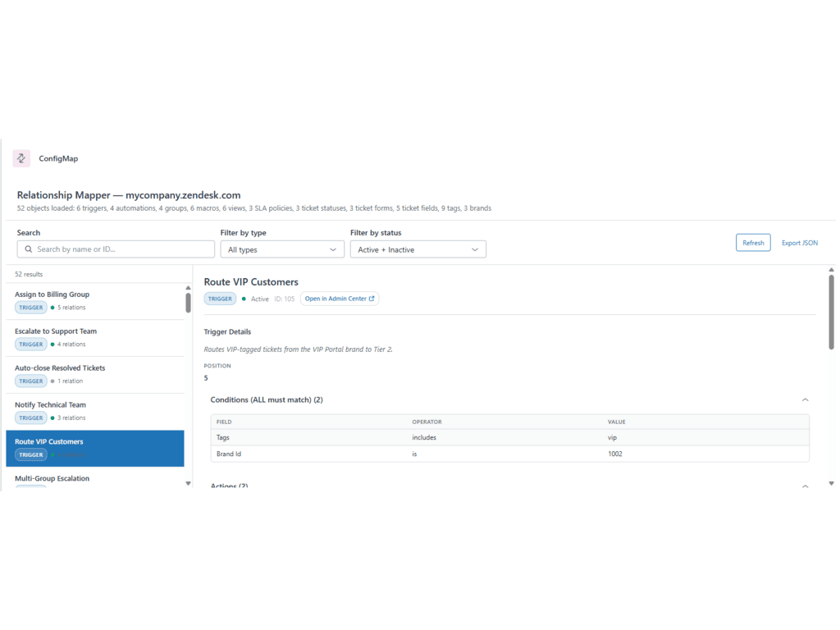Select Auto-close Resolved Tickets trigger

[95, 375]
